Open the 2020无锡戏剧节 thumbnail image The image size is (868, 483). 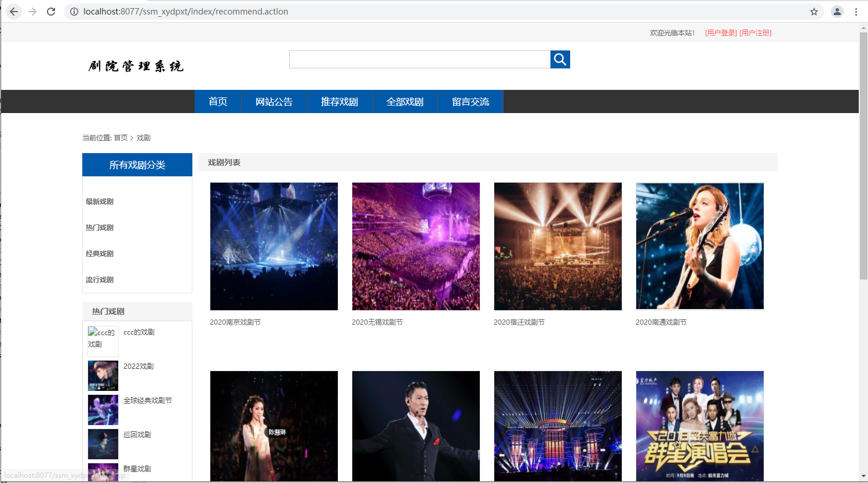416,246
